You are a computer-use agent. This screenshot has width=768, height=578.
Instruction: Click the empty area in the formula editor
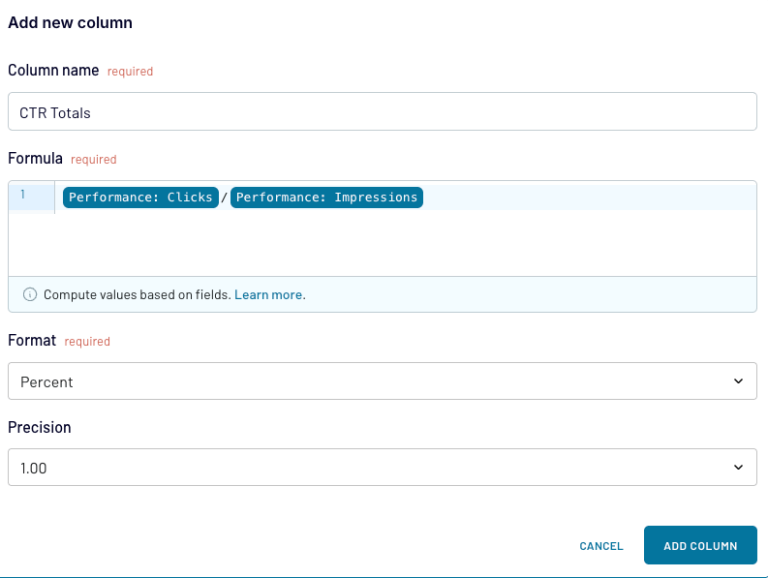pyautogui.click(x=400, y=243)
